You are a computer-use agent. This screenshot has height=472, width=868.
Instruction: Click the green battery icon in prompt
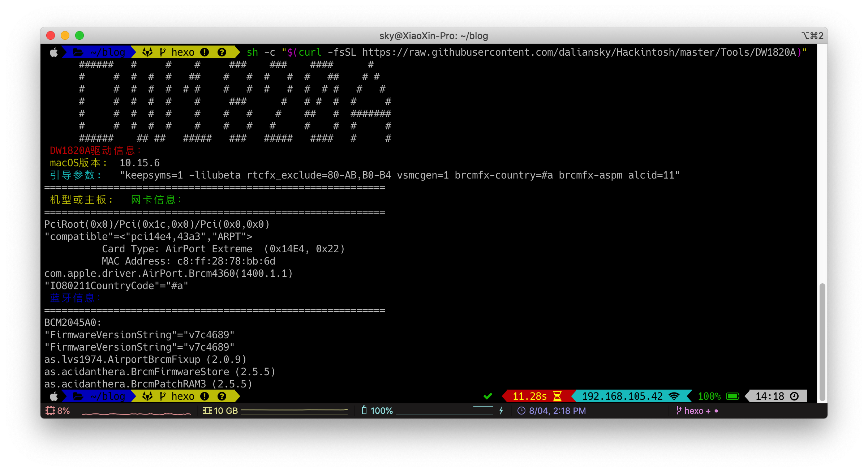click(733, 396)
